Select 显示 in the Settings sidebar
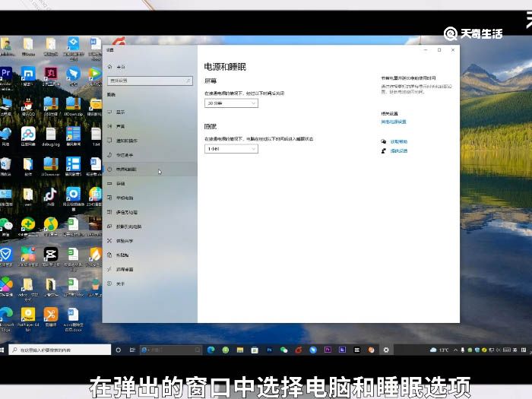Viewport: 532px width, 399px height. (120, 112)
